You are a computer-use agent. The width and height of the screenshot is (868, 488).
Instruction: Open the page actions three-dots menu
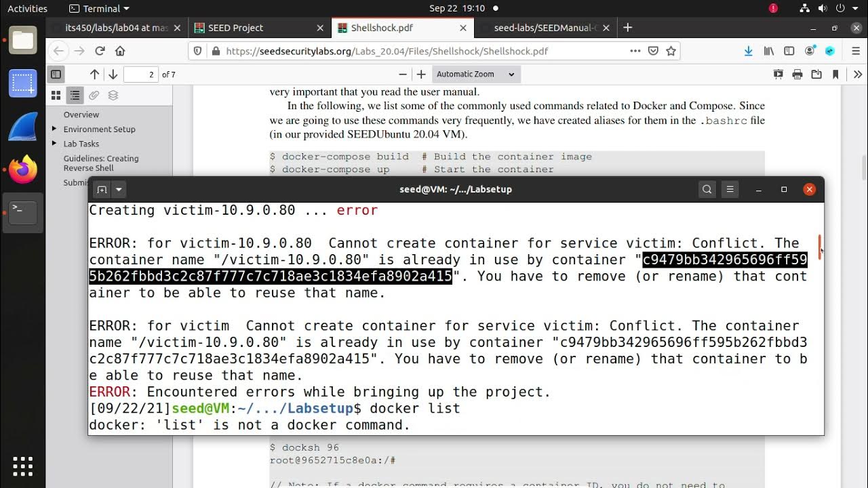pyautogui.click(x=635, y=51)
